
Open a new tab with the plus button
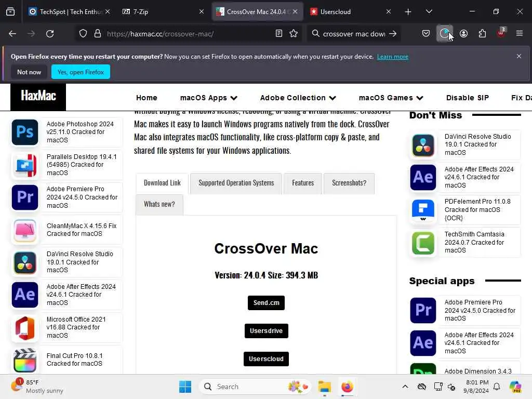pos(408,12)
